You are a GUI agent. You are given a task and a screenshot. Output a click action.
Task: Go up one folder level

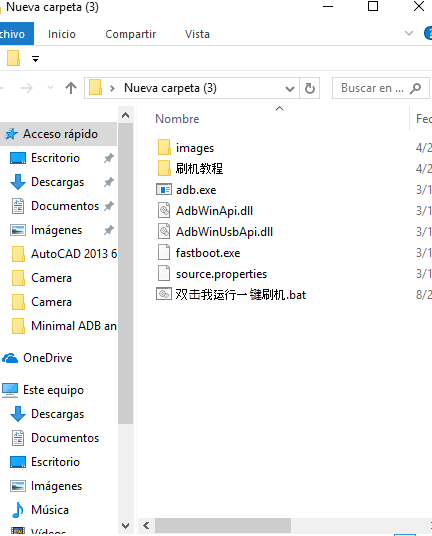pyautogui.click(x=71, y=88)
